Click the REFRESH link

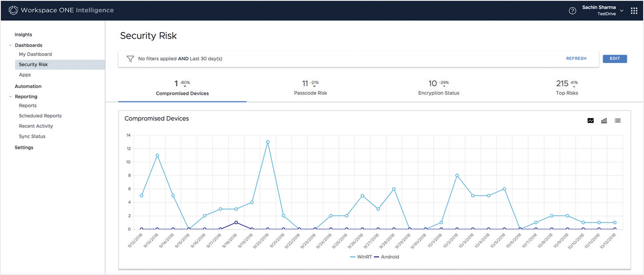click(x=576, y=58)
